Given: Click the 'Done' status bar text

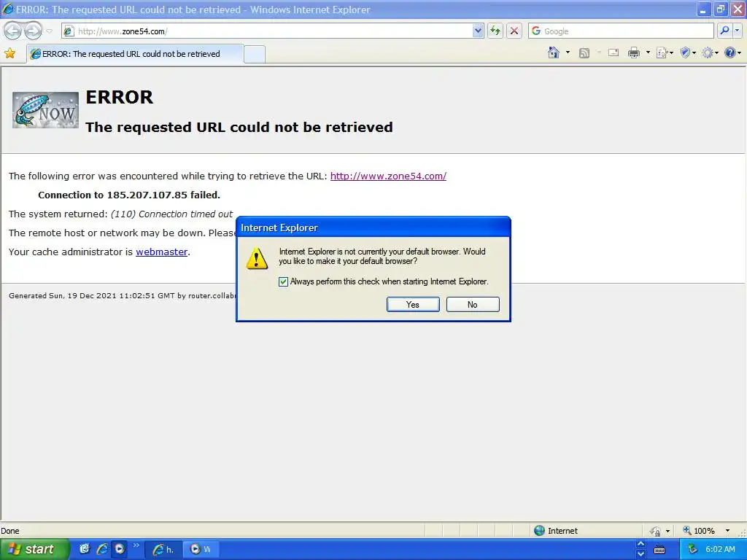Looking at the screenshot, I should point(10,531).
